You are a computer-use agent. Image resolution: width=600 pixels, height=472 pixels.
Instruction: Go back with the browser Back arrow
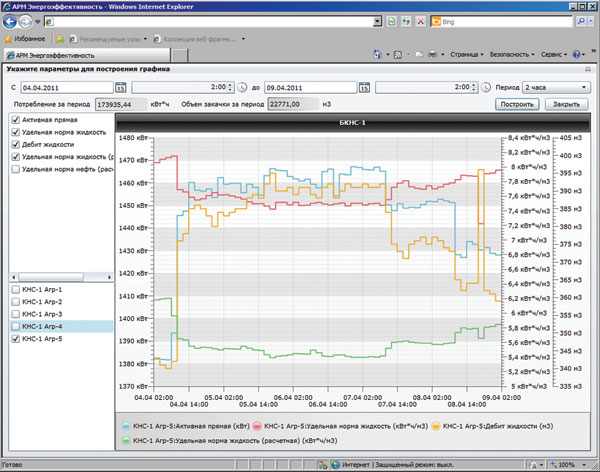coord(10,22)
